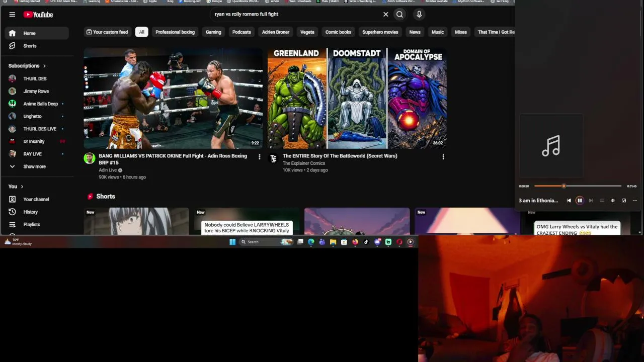Viewport: 644px width, 362px height.
Task: Open File Explorer from the taskbar
Action: pos(333,242)
